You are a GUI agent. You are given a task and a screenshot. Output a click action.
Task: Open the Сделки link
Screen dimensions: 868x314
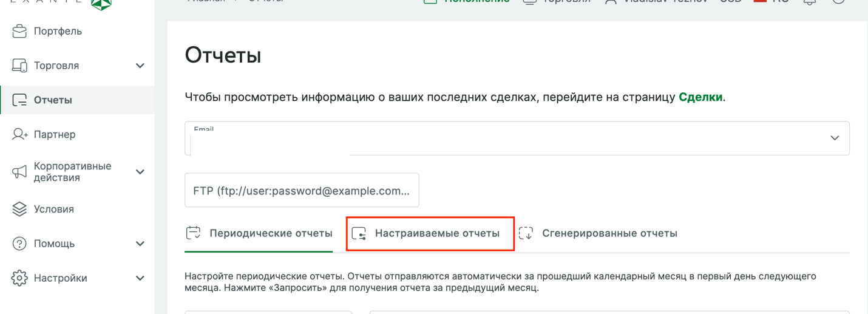[700, 97]
